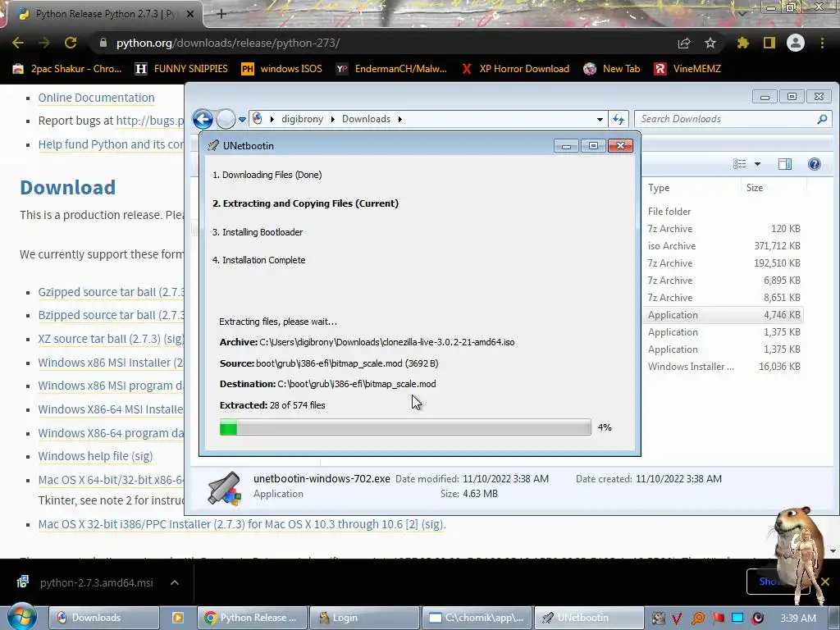This screenshot has height=630, width=840.
Task: Close the Chrome downloads bar
Action: pos(825,582)
